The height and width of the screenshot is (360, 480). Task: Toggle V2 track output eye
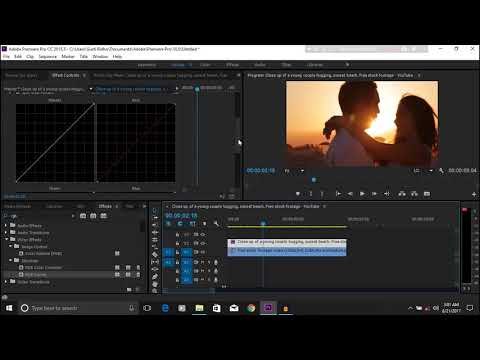pyautogui.click(x=202, y=244)
